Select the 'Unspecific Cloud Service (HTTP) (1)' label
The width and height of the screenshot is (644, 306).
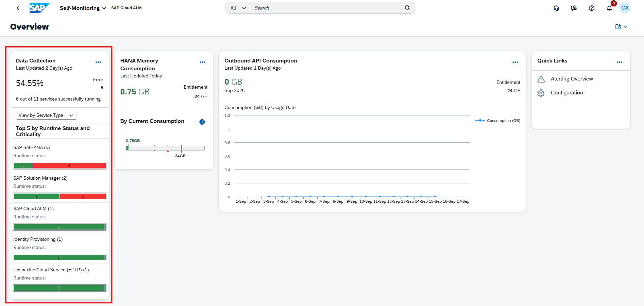[x=51, y=270]
